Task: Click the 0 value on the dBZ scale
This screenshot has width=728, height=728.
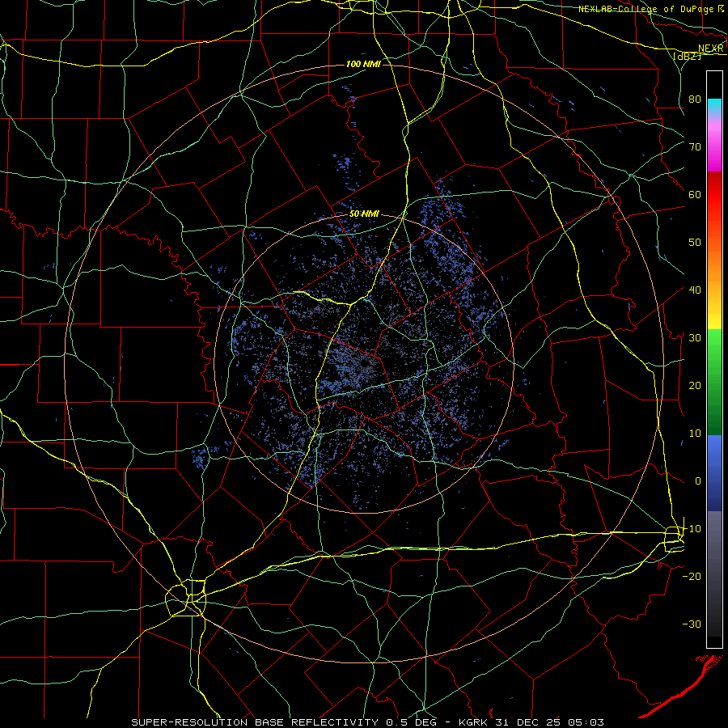Action: point(698,481)
